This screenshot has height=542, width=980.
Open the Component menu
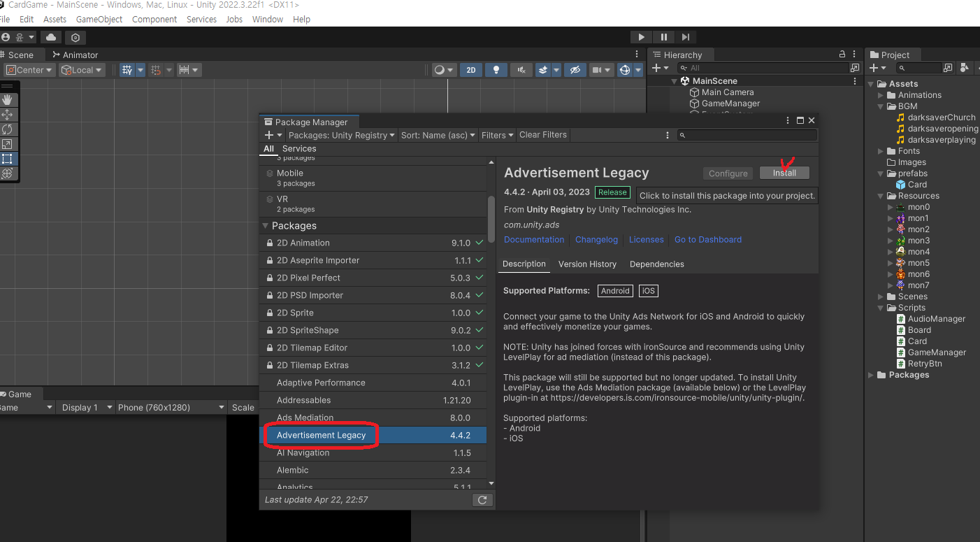[154, 19]
